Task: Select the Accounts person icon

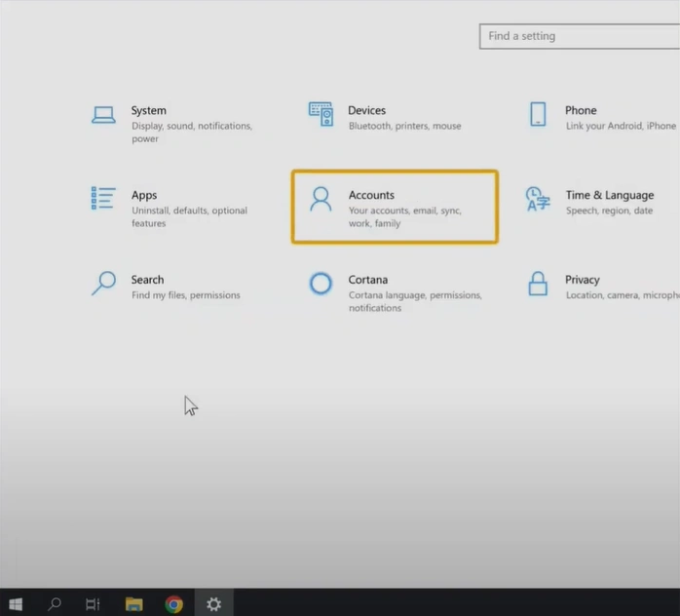Action: point(321,199)
